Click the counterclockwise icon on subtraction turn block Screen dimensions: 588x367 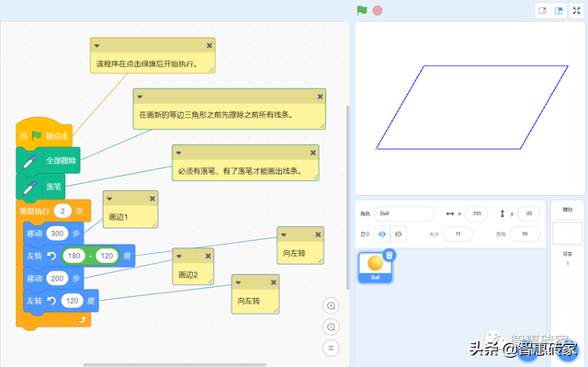click(51, 256)
